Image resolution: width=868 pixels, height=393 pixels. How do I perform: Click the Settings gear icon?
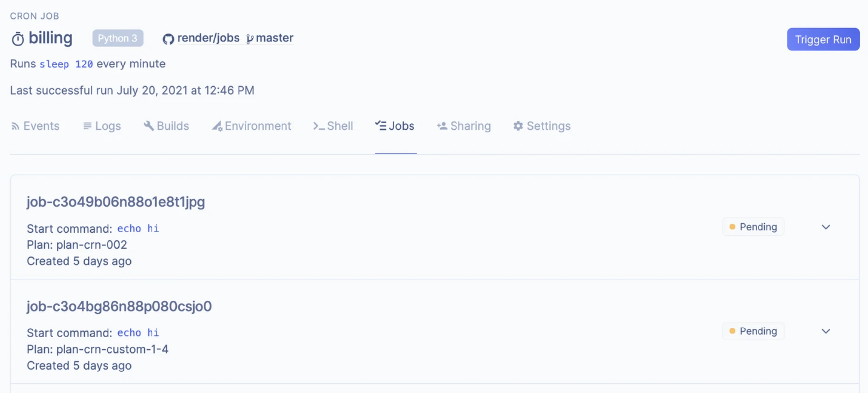click(x=518, y=126)
